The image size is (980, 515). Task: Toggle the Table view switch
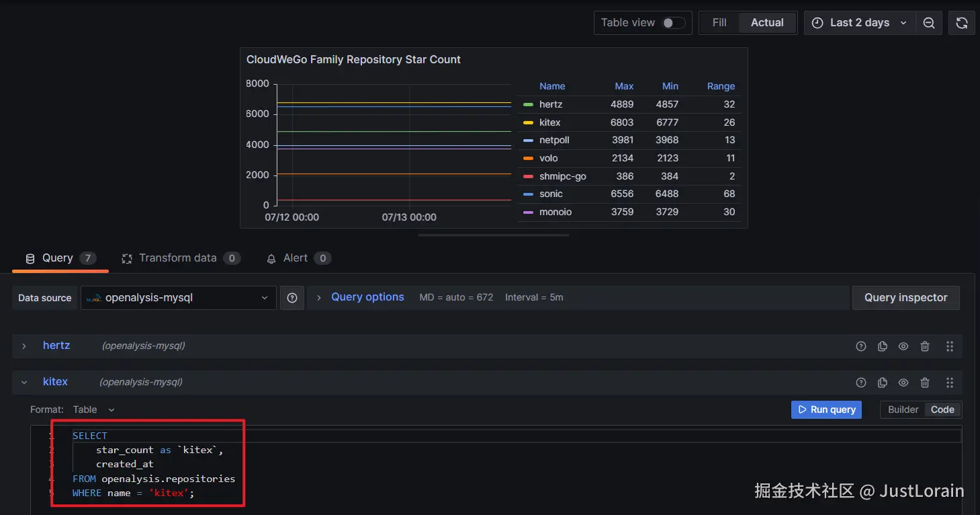click(x=674, y=23)
